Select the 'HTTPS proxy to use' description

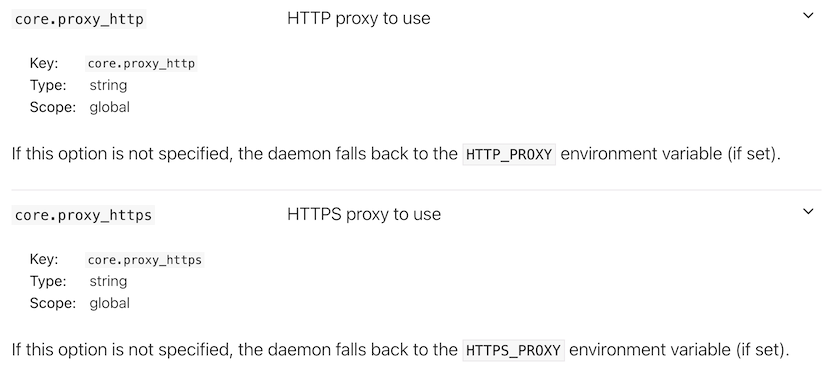point(364,214)
